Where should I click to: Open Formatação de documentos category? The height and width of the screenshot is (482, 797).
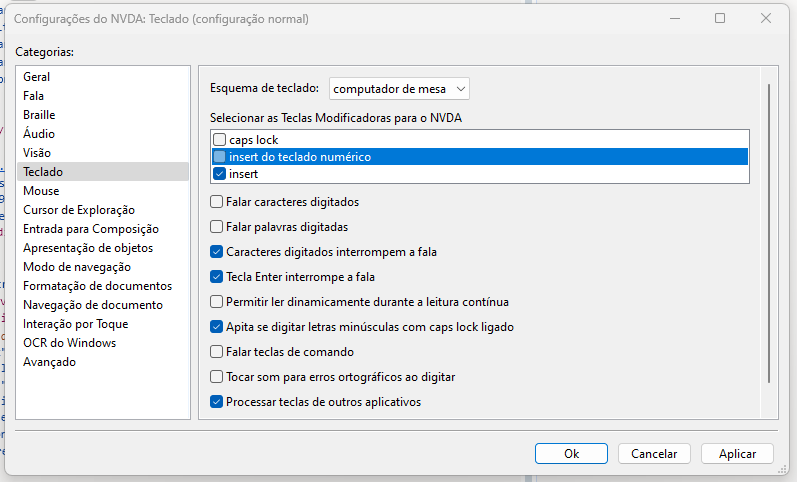(x=98, y=286)
